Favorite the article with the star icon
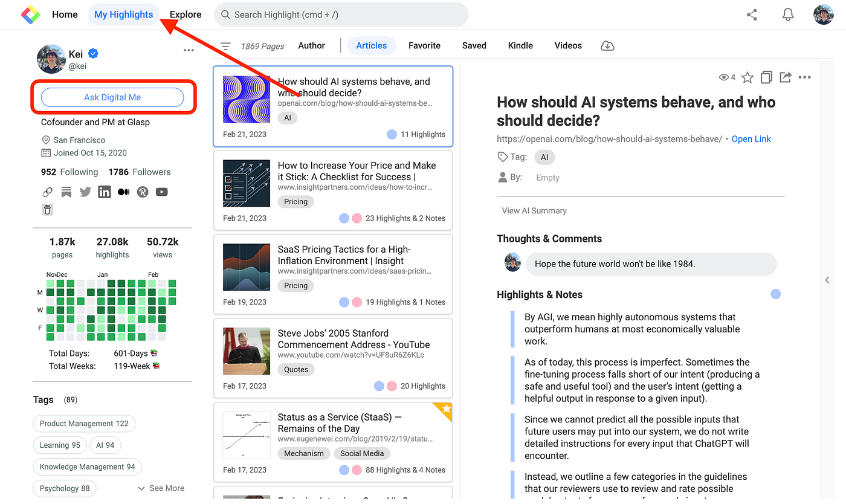The image size is (846, 504). (x=748, y=77)
